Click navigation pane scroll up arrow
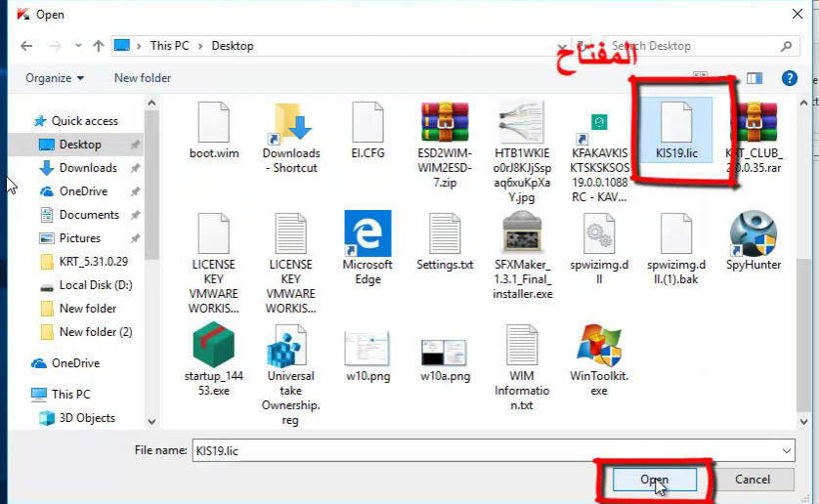Viewport: 819px width, 504px height. [x=151, y=103]
